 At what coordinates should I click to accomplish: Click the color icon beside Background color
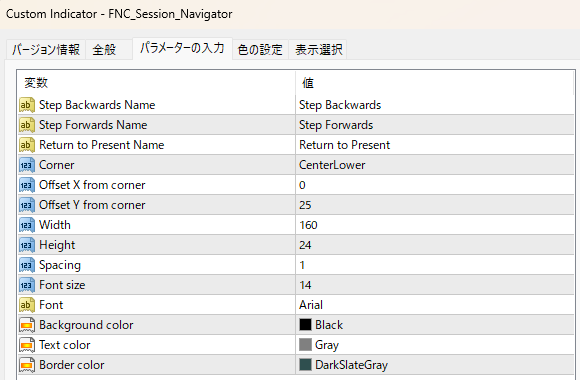(x=27, y=325)
